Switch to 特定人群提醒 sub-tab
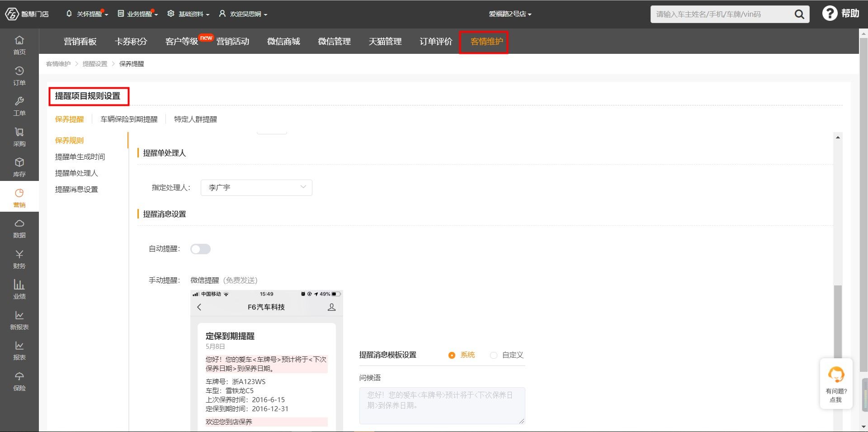This screenshot has width=868, height=432. tap(196, 119)
